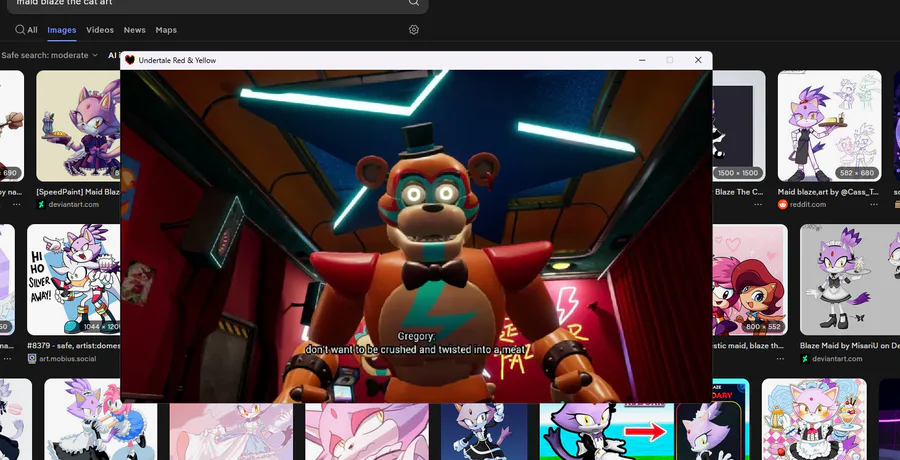Open the more options dots beside reddit.com
The width and height of the screenshot is (900, 460).
[x=874, y=204]
